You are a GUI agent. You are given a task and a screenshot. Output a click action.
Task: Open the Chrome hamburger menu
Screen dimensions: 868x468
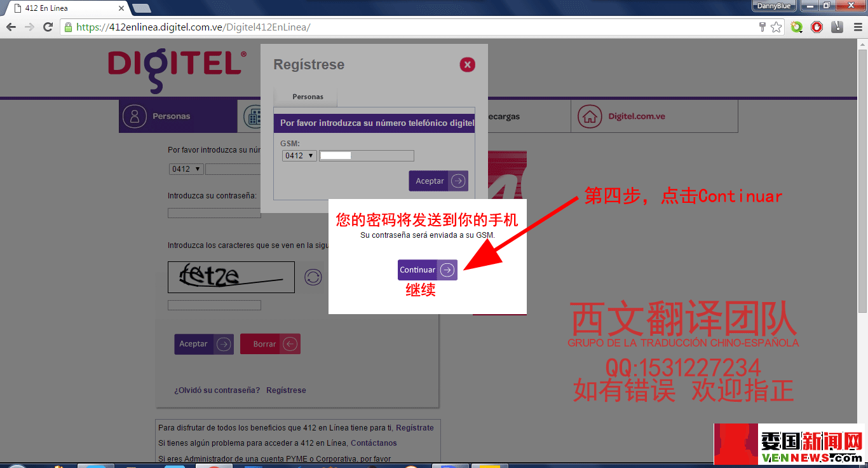click(x=857, y=27)
